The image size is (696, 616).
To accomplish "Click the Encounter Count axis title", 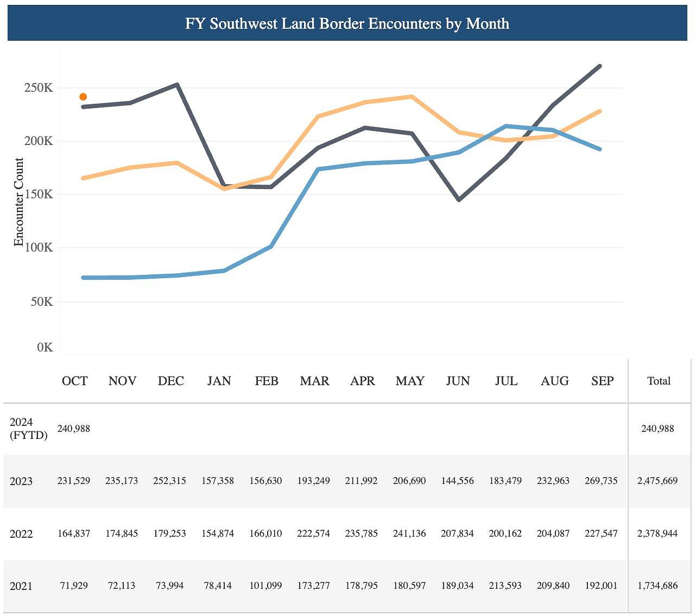I will [x=19, y=202].
